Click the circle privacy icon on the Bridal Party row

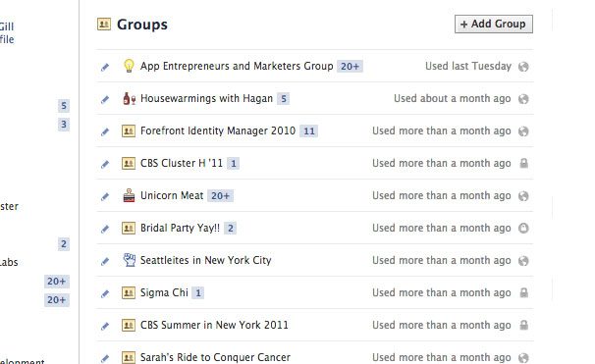pos(523,228)
